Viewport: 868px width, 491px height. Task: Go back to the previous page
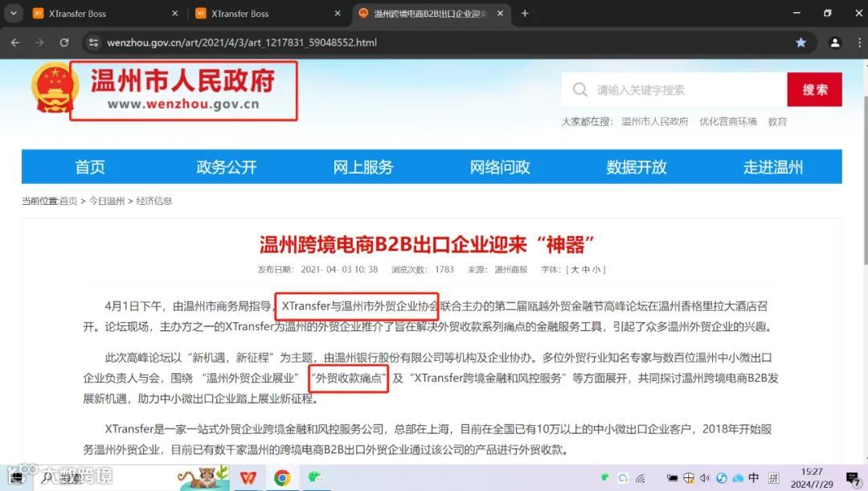[x=15, y=43]
